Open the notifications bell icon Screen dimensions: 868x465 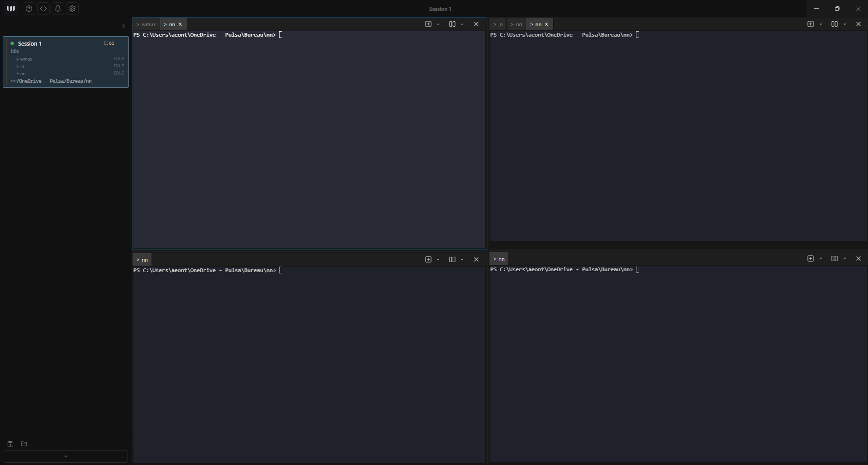click(x=58, y=9)
